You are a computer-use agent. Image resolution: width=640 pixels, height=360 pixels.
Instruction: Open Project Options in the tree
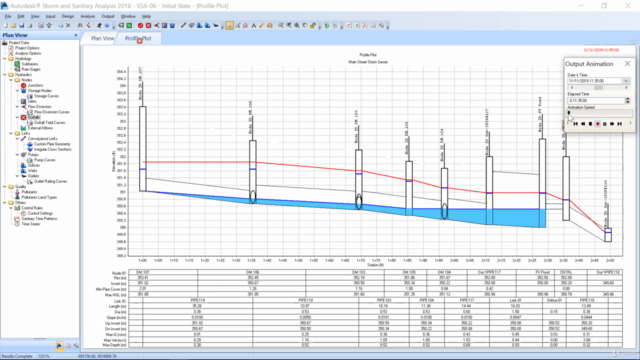(x=27, y=48)
